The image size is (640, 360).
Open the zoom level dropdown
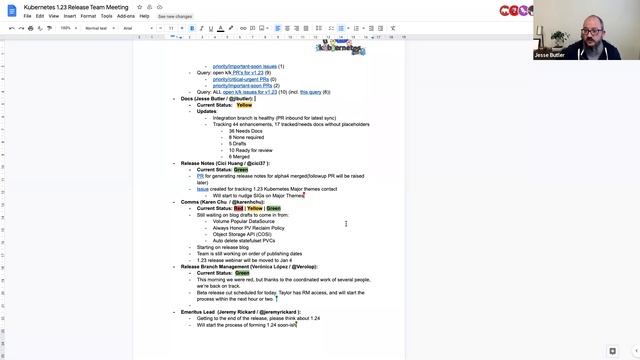click(69, 28)
